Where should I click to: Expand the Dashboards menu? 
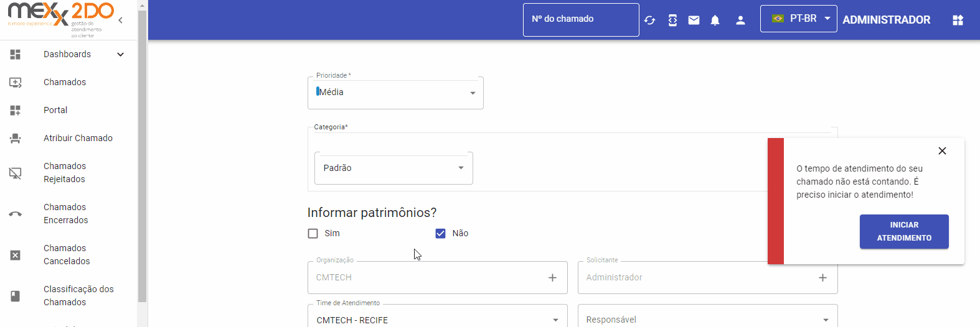pos(67,54)
